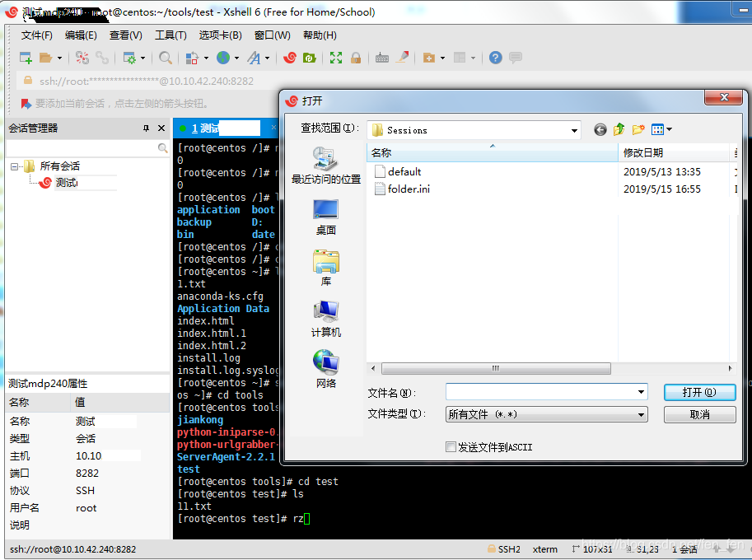Expand the Sessions look-in dropdown
Viewport: 752px width, 560px height.
point(573,130)
